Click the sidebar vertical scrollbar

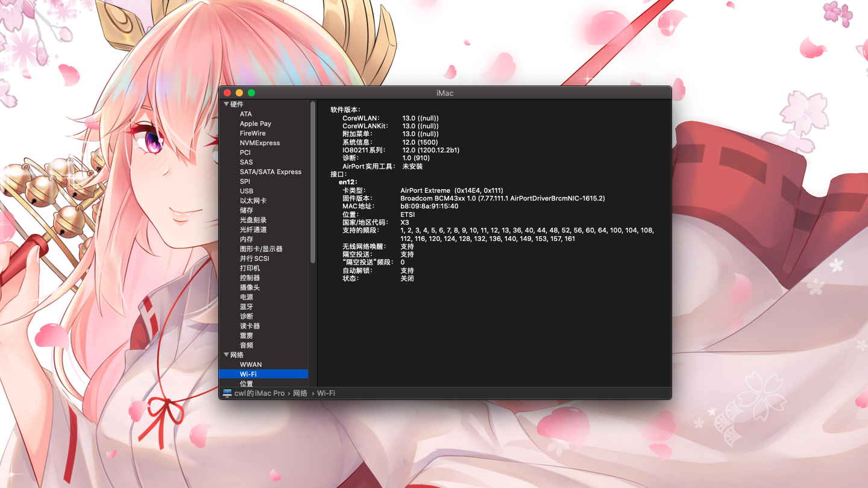tap(313, 182)
